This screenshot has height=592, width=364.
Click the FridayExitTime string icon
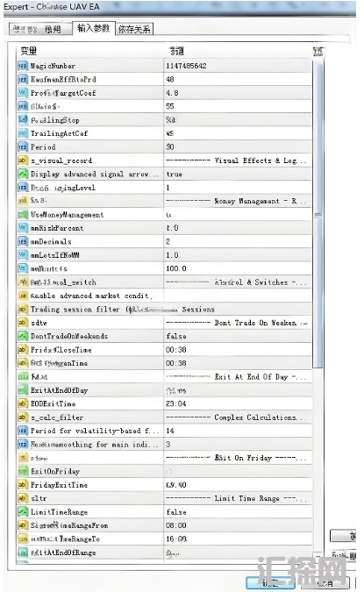(x=23, y=485)
